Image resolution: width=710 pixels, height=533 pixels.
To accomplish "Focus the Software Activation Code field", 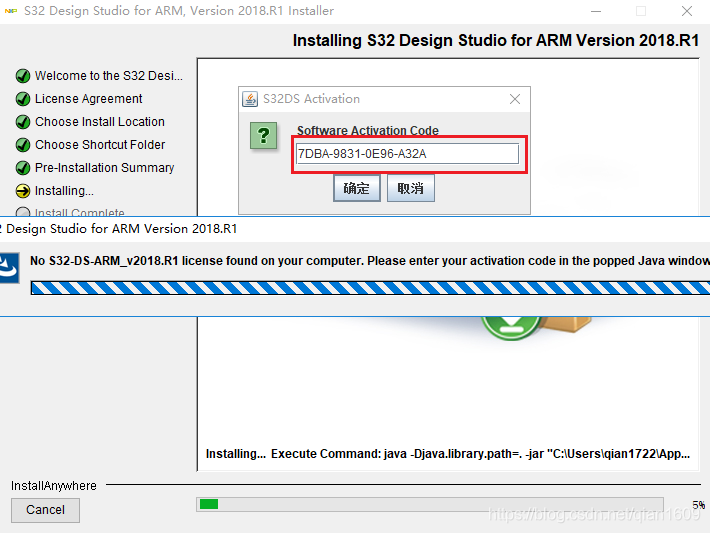I will [x=407, y=154].
